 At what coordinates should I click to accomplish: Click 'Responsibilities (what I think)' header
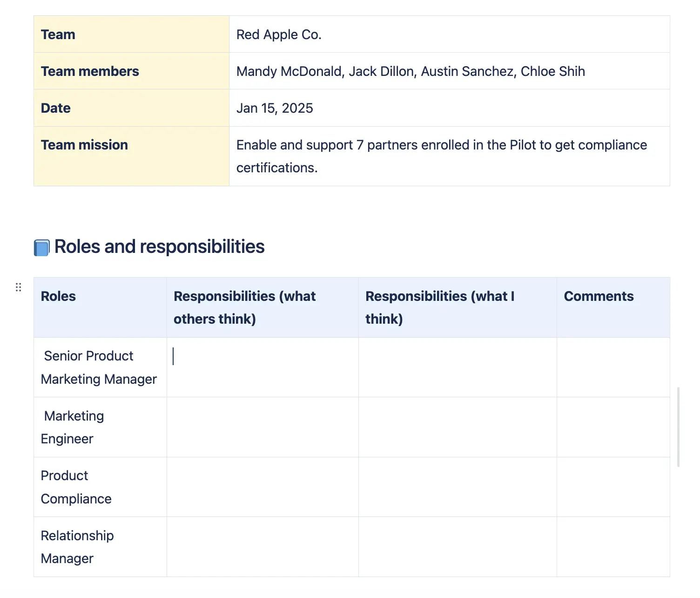point(458,307)
